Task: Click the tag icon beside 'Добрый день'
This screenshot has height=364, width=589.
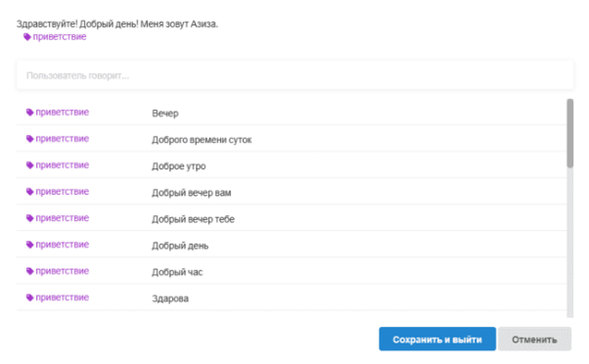Action: pyautogui.click(x=29, y=245)
